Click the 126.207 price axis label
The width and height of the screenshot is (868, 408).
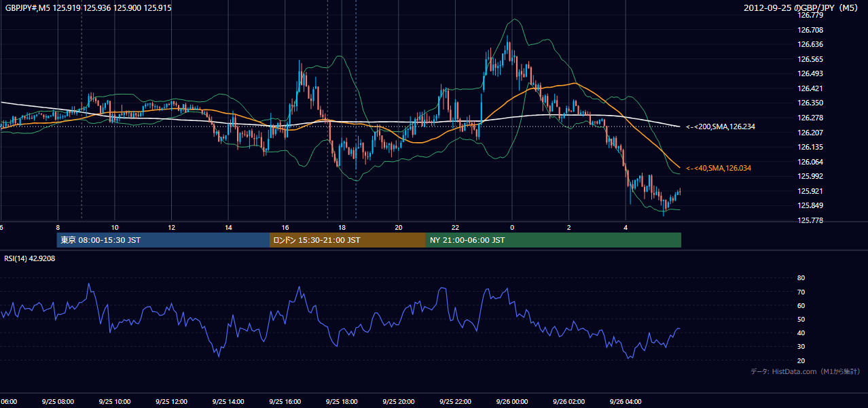coord(809,133)
